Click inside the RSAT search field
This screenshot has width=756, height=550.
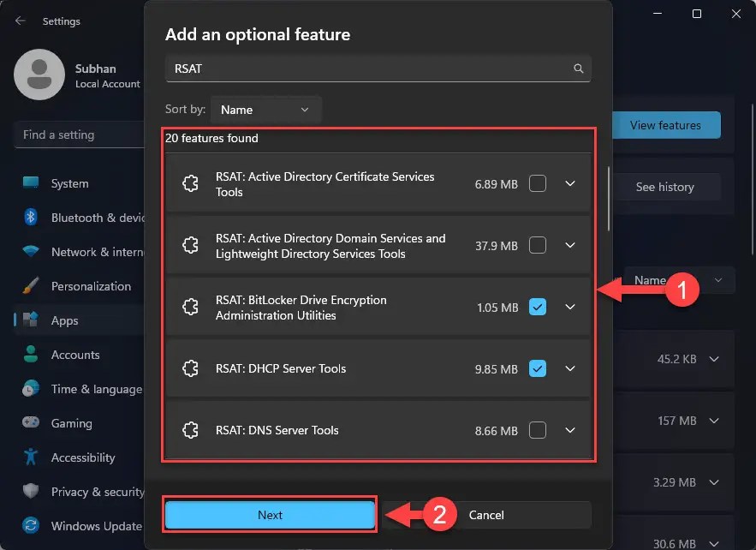click(x=360, y=68)
